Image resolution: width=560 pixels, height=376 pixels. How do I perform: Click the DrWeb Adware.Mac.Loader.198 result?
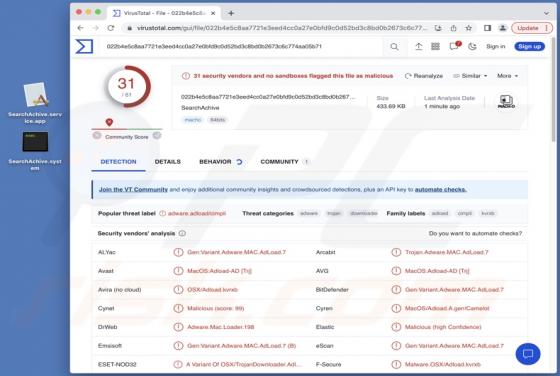(221, 327)
